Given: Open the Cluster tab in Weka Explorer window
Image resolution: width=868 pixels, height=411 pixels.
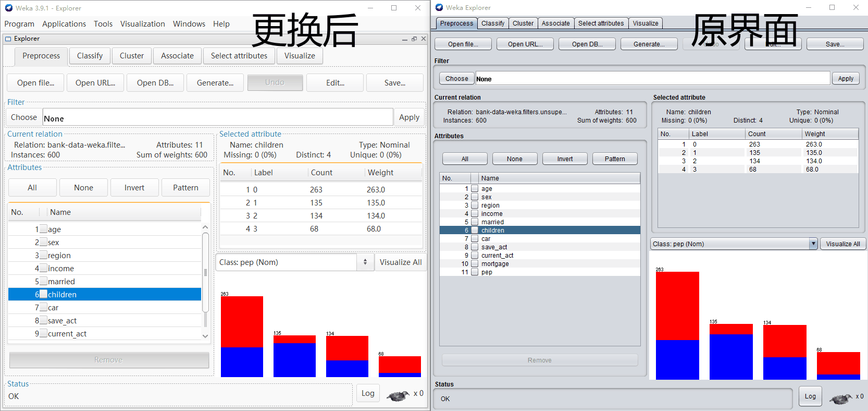Looking at the screenshot, I should click(x=523, y=23).
